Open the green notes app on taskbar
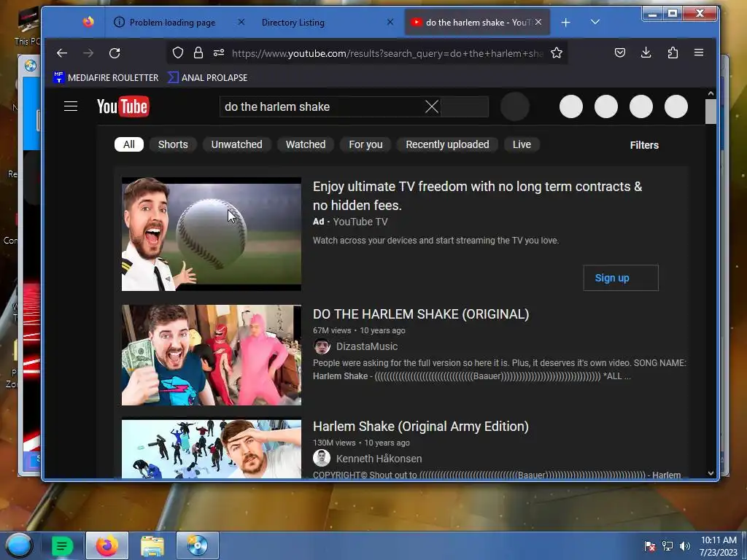The width and height of the screenshot is (747, 560). pyautogui.click(x=62, y=545)
